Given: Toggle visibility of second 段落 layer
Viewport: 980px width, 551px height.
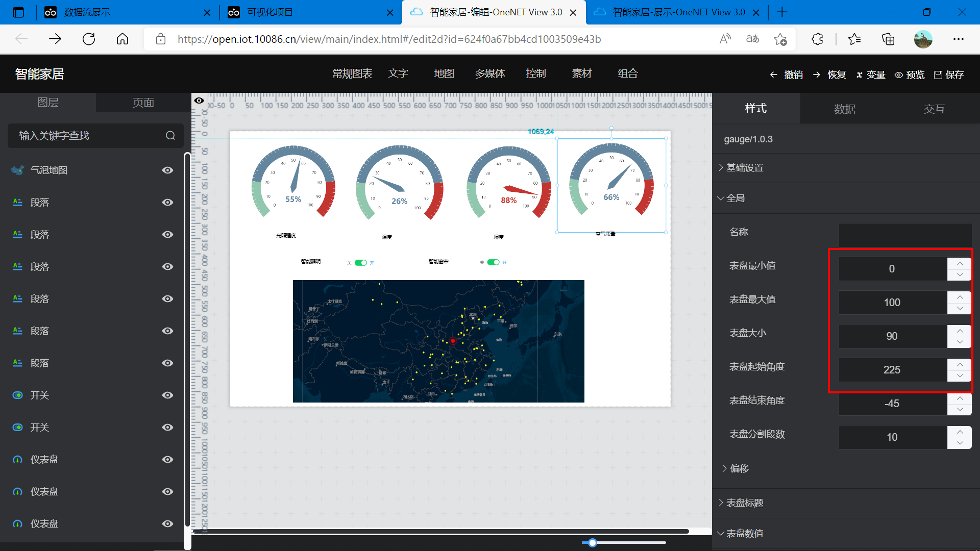Looking at the screenshot, I should click(167, 235).
